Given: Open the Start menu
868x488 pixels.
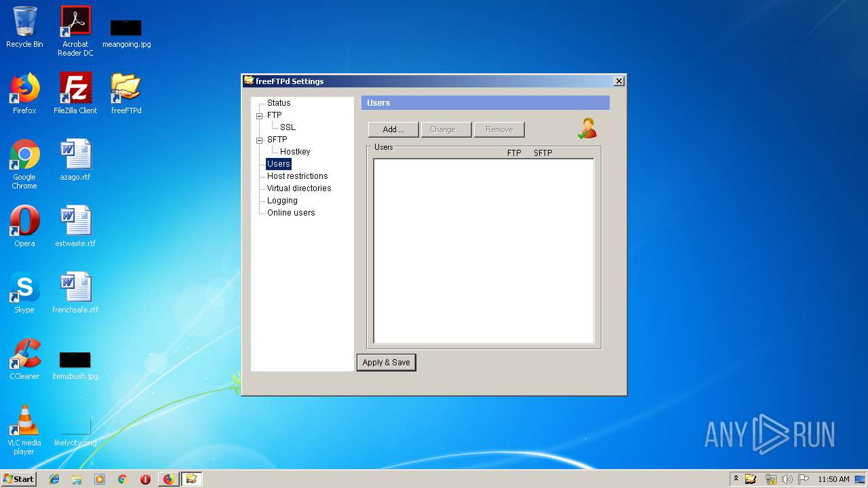Looking at the screenshot, I should pyautogui.click(x=18, y=479).
